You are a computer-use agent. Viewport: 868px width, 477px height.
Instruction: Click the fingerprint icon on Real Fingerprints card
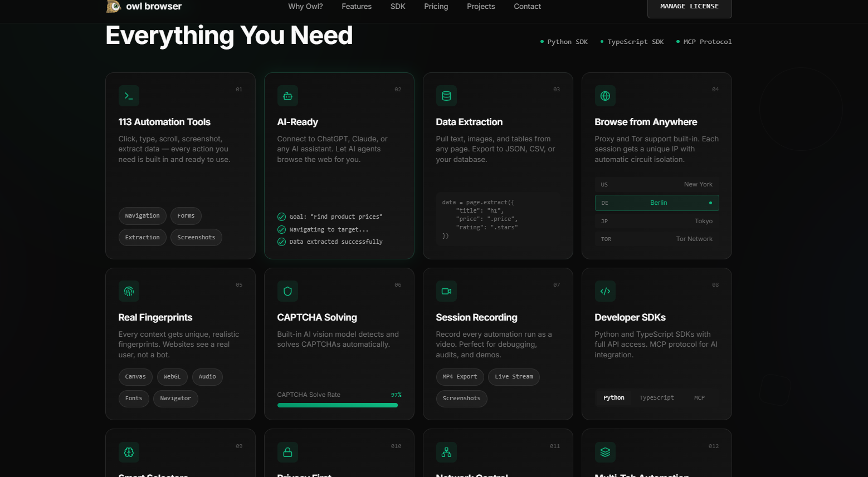pos(129,291)
